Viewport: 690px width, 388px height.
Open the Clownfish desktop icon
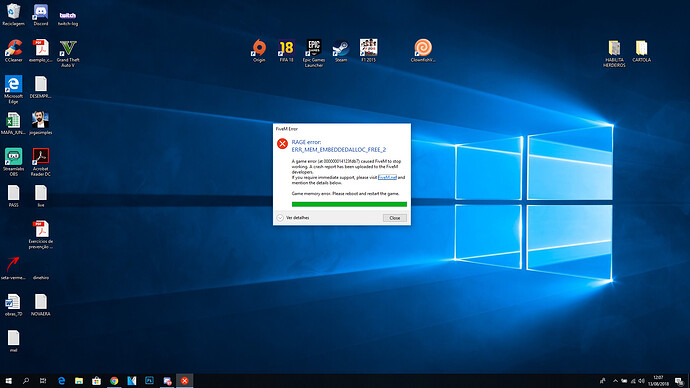pos(423,51)
